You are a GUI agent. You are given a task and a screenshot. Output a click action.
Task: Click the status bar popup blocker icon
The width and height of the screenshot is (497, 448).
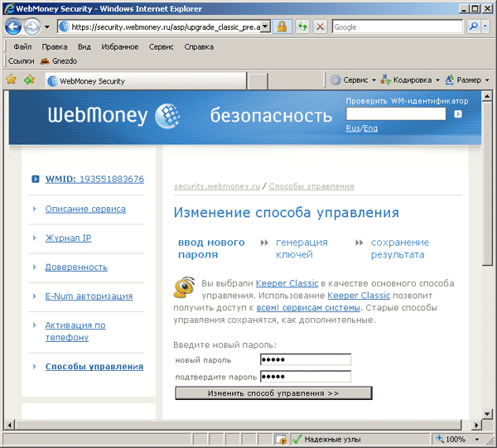281,440
